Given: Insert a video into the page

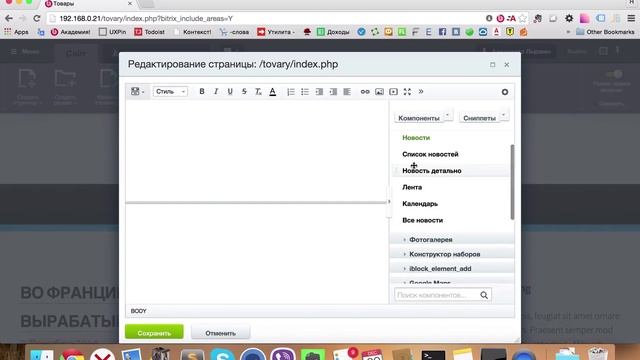Looking at the screenshot, I should (x=393, y=91).
